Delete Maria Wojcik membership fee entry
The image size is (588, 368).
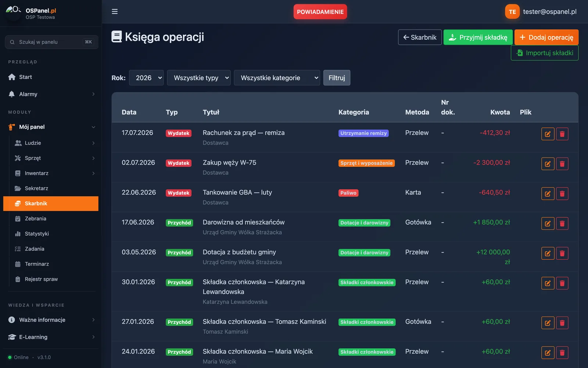tap(562, 353)
